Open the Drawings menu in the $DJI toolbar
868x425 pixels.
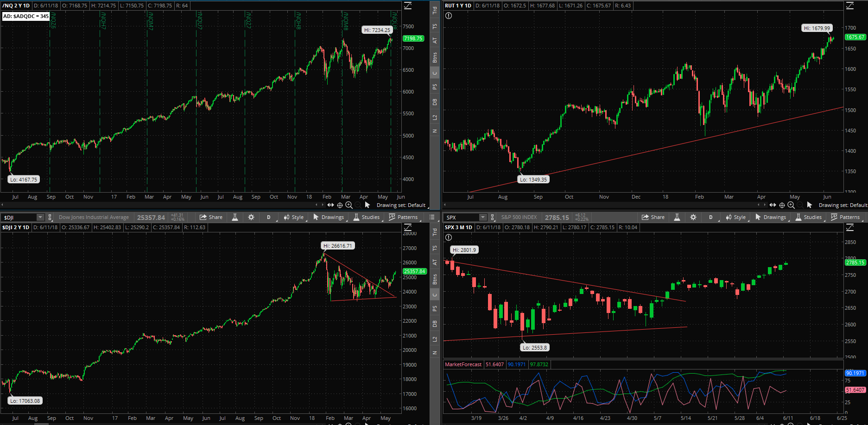coord(329,217)
